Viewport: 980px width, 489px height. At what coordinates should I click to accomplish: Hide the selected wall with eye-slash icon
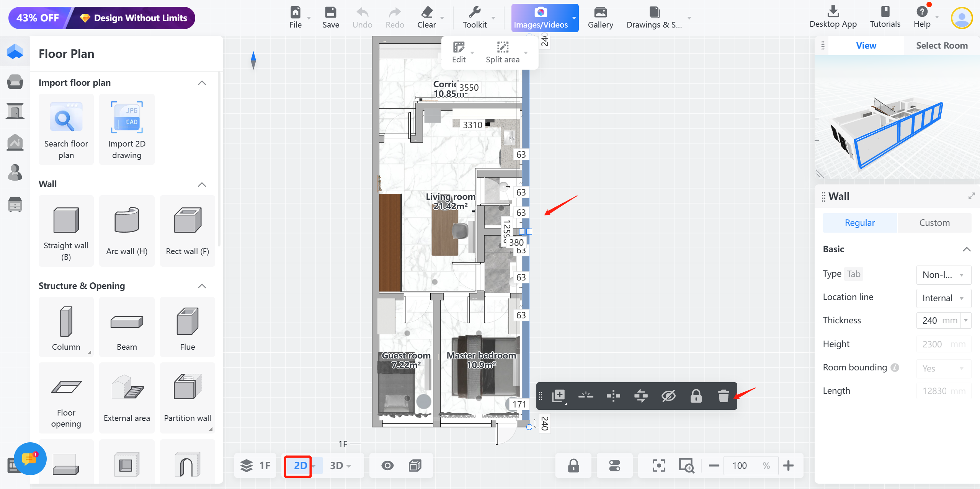pyautogui.click(x=668, y=396)
